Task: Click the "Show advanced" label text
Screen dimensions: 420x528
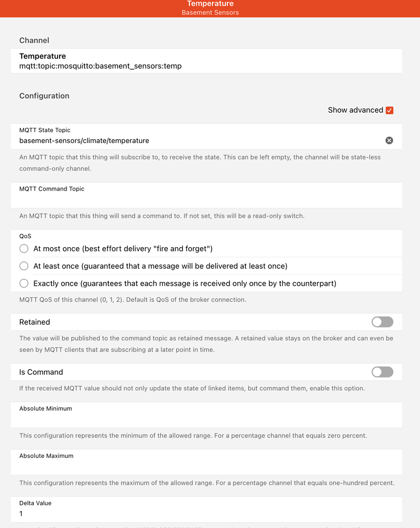Action: (355, 110)
